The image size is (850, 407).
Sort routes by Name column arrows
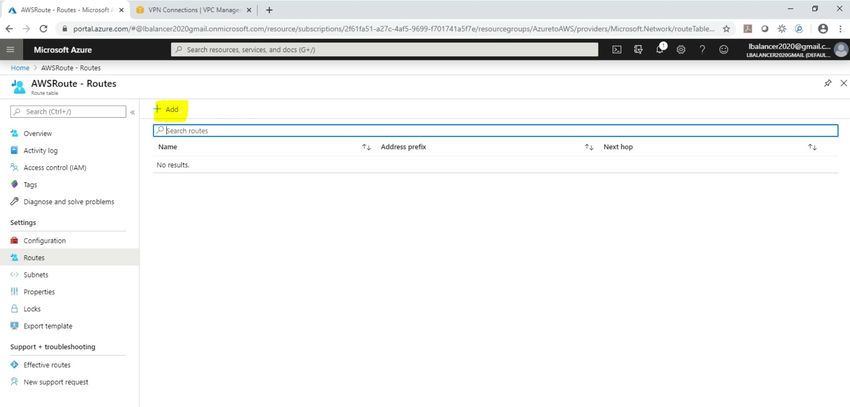[x=366, y=147]
